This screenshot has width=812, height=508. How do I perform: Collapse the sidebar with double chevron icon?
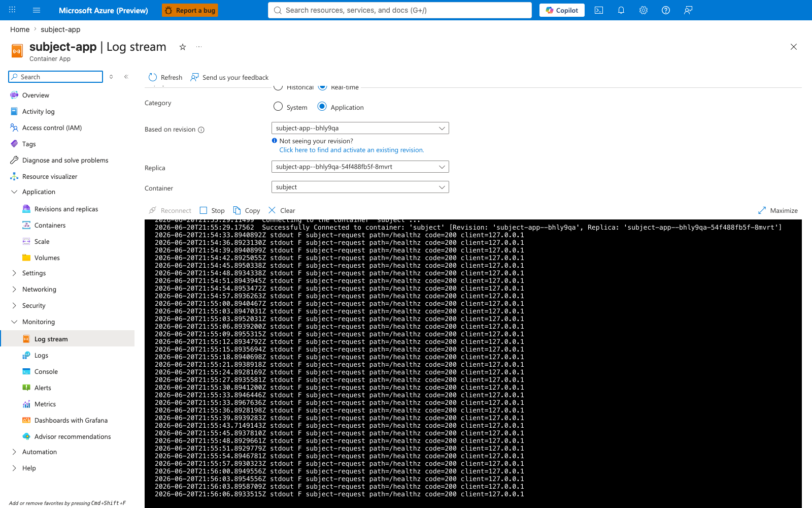tap(126, 77)
